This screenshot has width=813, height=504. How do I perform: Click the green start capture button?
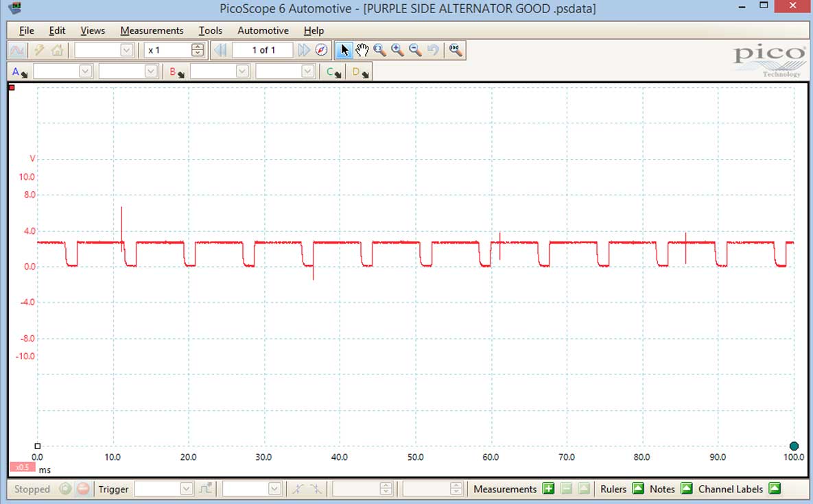pos(64,488)
